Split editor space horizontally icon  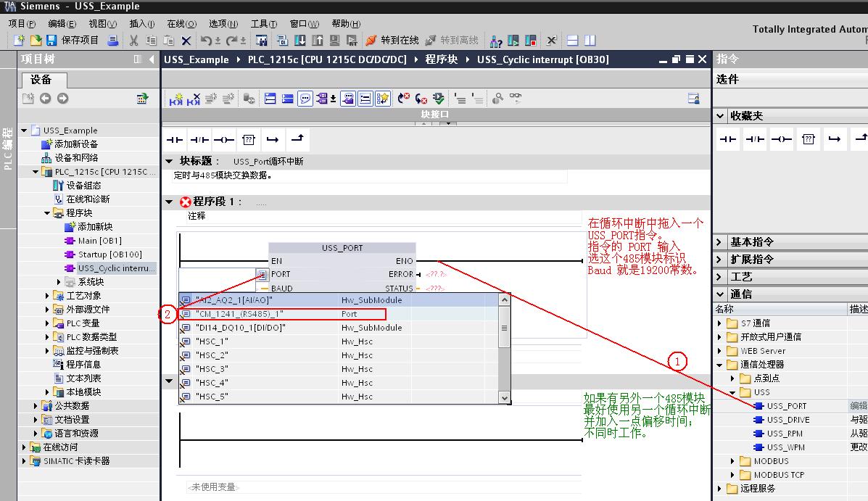click(573, 41)
